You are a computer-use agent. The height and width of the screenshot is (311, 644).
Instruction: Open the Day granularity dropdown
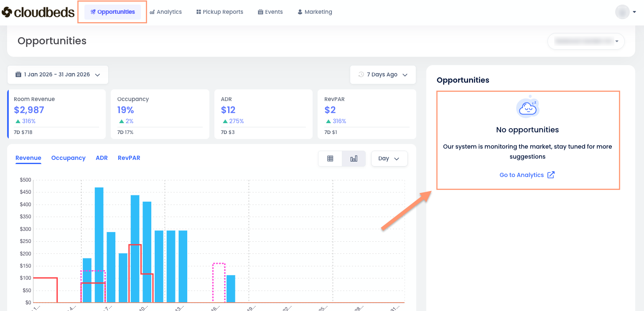(x=389, y=159)
